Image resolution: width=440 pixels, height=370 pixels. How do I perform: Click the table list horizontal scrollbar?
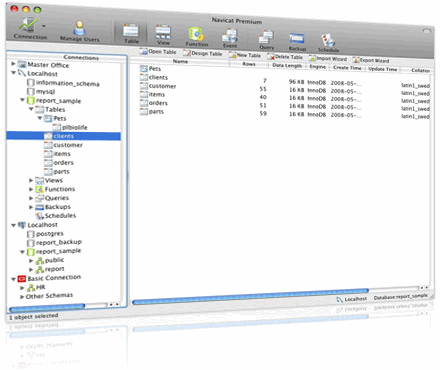coord(250,297)
